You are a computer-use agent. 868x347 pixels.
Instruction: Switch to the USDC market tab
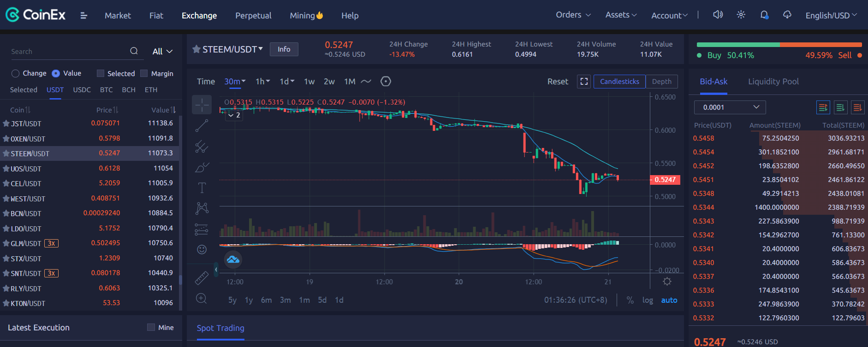pos(82,90)
